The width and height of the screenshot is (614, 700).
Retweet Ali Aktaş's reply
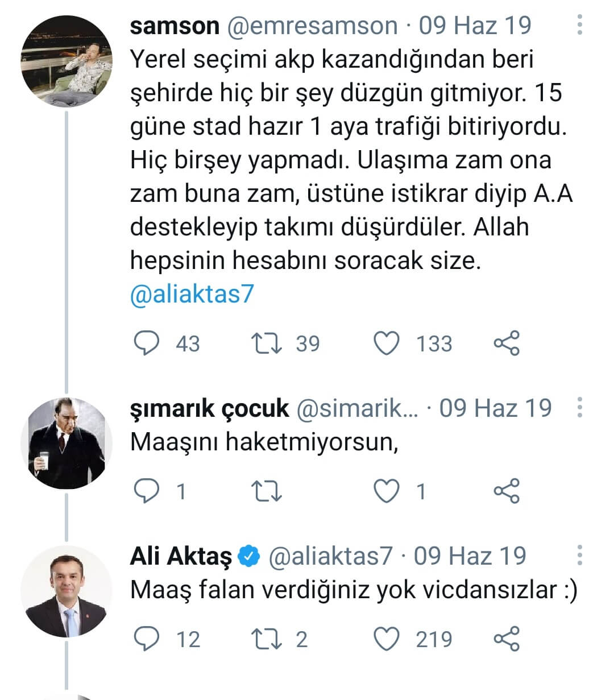(267, 639)
